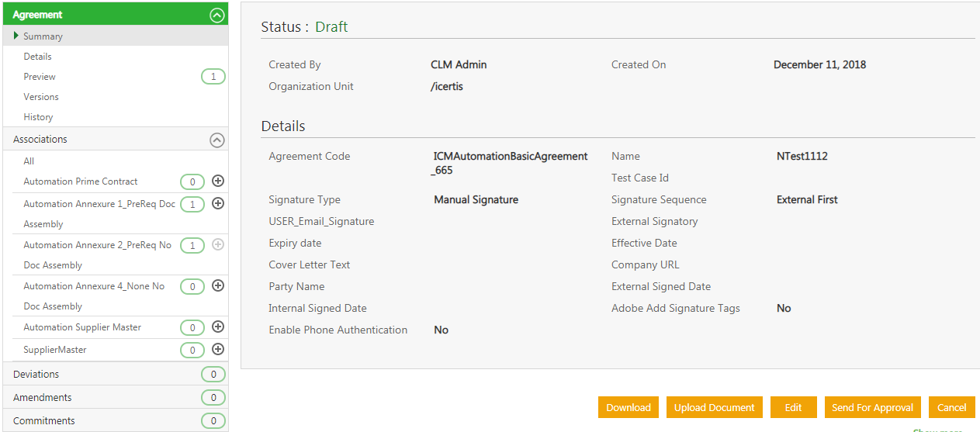980x432 pixels.
Task: Click plus icon for Automation Annexure 4_None
Action: coord(218,286)
